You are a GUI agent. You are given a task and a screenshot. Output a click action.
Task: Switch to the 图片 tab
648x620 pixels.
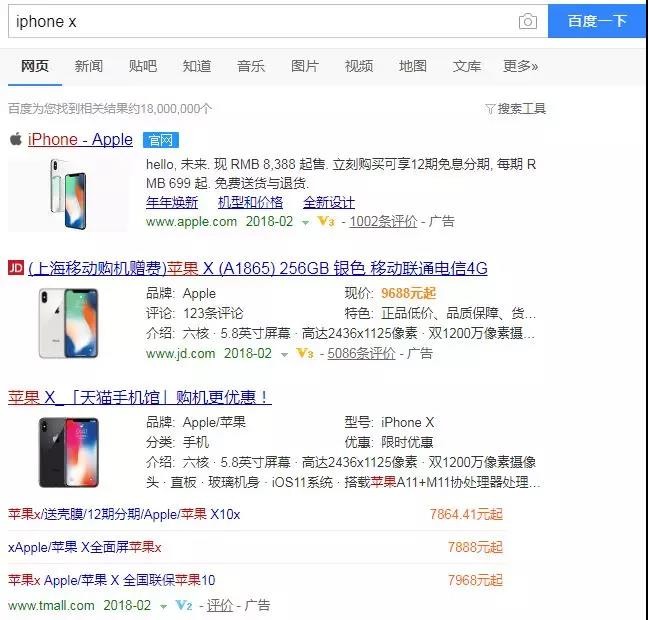tap(305, 66)
